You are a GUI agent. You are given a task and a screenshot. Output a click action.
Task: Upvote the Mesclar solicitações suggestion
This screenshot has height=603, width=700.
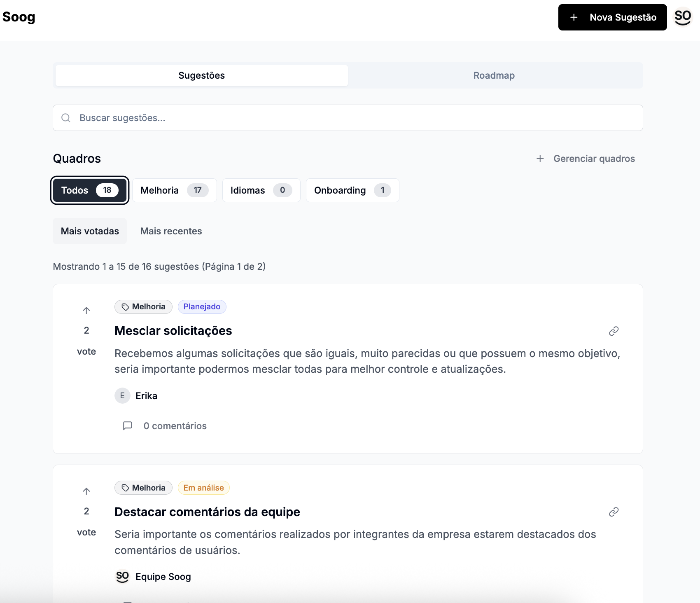coord(86,311)
